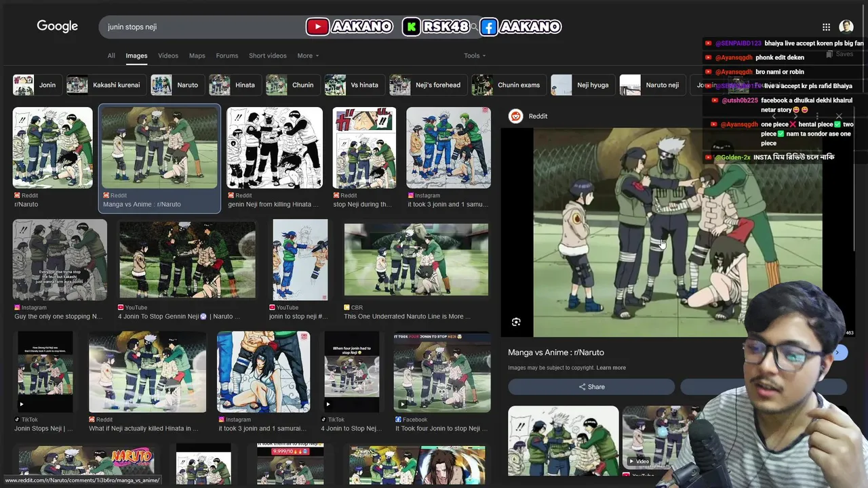
Task: Open the 4 Jonin To Stop Gennin Neji YouTube result
Action: pyautogui.click(x=187, y=260)
